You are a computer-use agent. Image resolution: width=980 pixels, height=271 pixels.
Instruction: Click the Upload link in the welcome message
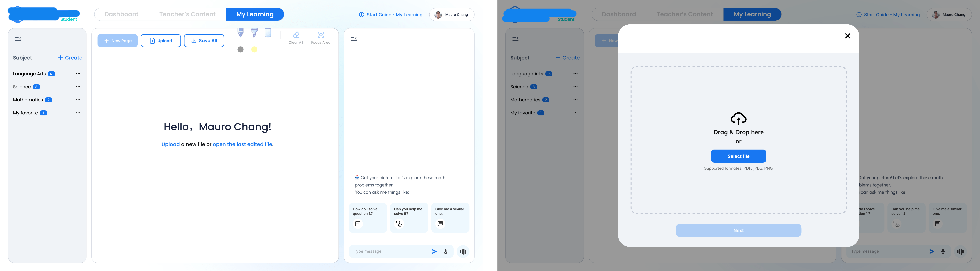170,144
